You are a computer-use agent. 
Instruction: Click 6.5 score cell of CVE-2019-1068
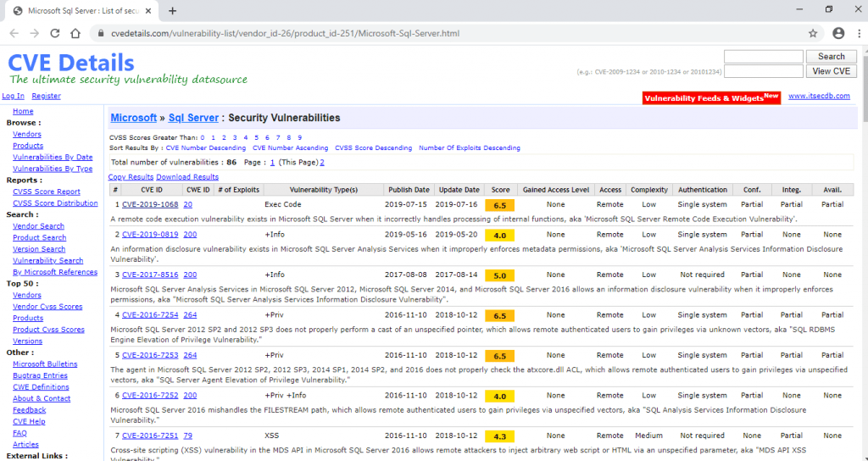(x=500, y=205)
